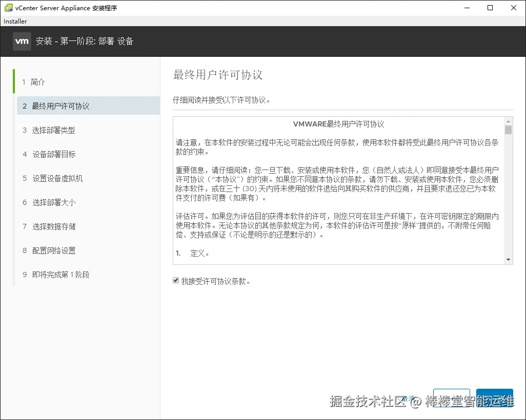Click license scrollbar up arrow
The width and height of the screenshot is (526, 420).
[x=508, y=121]
